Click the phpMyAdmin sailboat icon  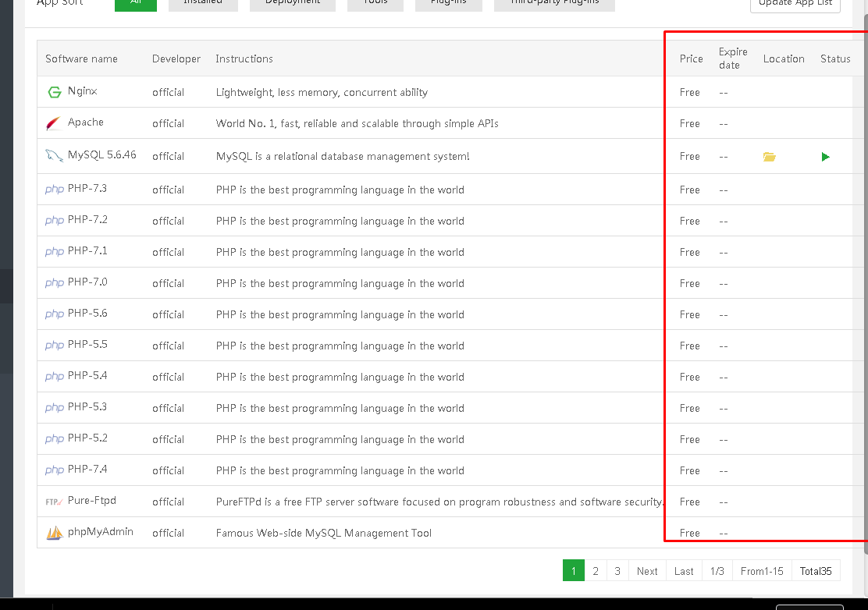[x=55, y=533]
